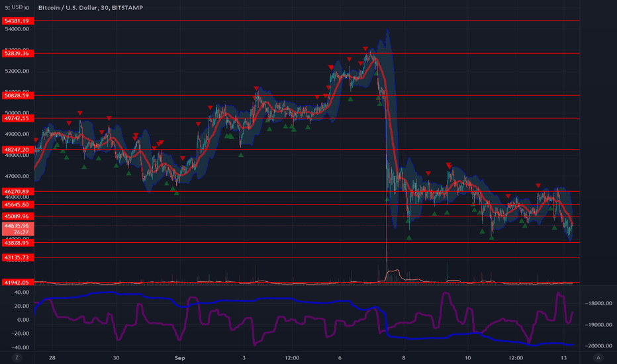Click the 30 date label on the time axis
617x364 pixels.
[116, 358]
